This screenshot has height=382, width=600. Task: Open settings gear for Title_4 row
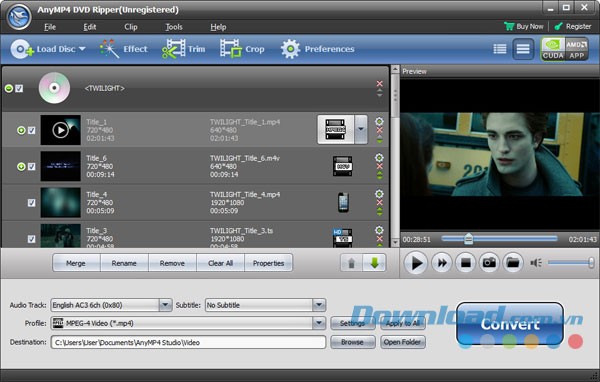(379, 194)
